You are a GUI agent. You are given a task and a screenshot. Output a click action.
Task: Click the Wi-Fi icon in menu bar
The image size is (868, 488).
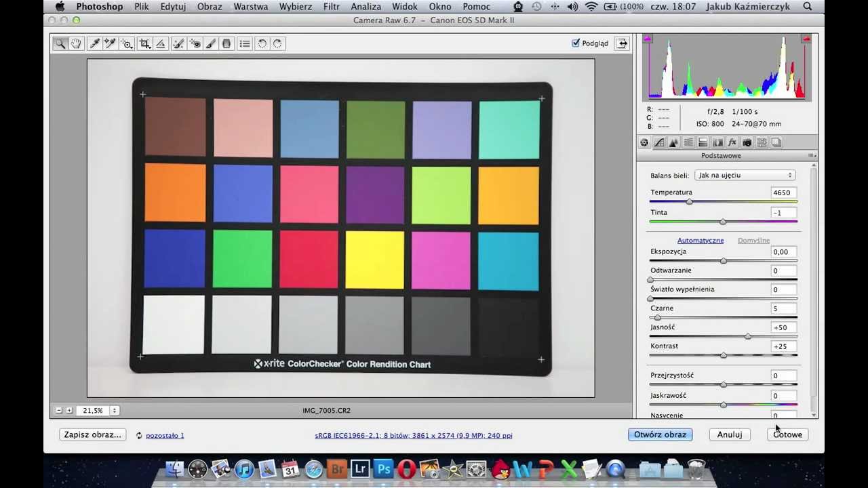591,7
